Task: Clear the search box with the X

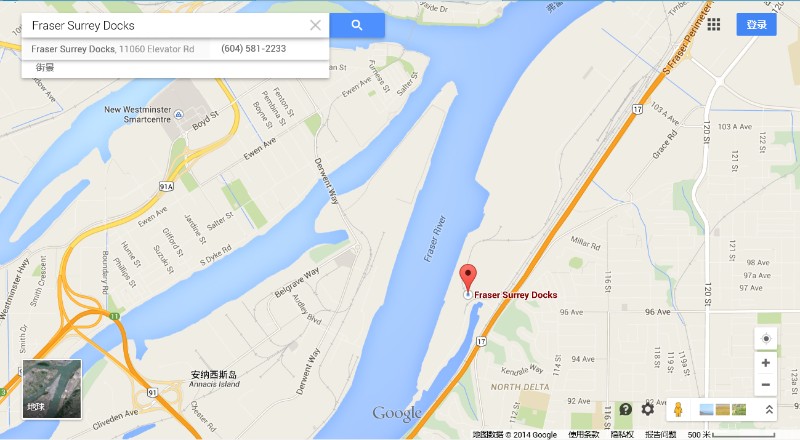Action: (315, 25)
